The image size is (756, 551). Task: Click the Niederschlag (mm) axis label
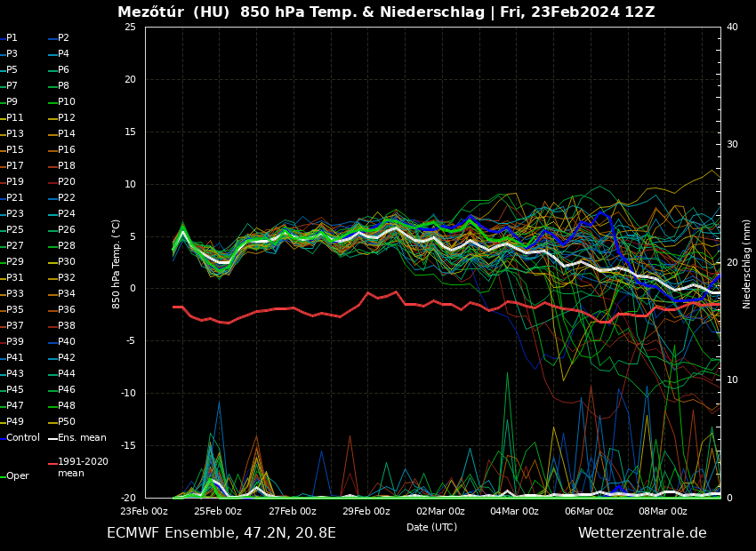tap(747, 264)
